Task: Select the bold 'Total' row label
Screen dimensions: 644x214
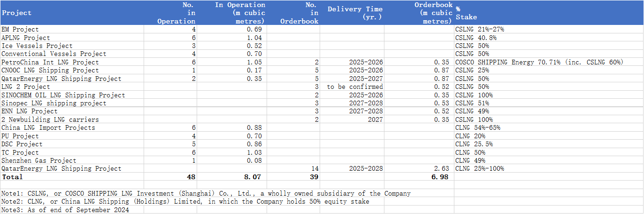Action: [72, 177]
